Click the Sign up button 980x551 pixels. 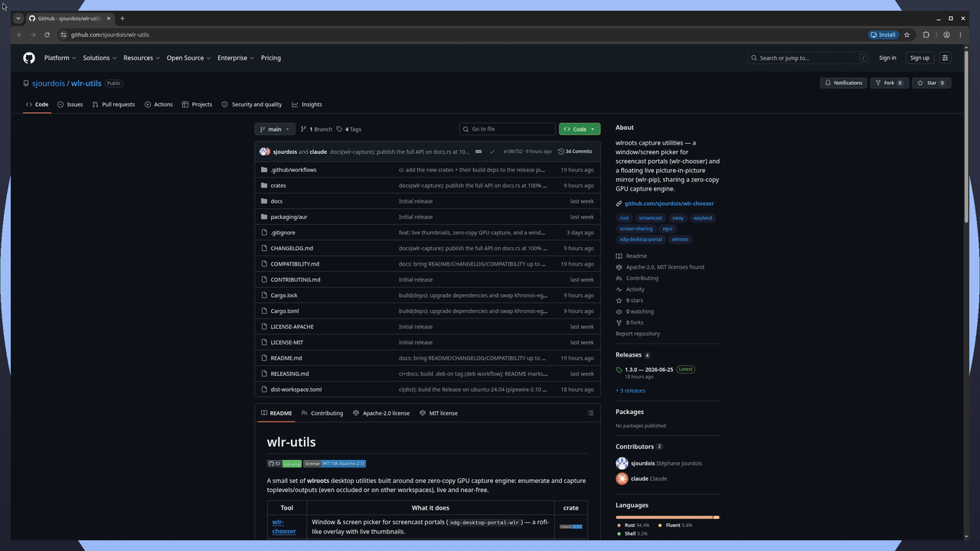point(920,58)
